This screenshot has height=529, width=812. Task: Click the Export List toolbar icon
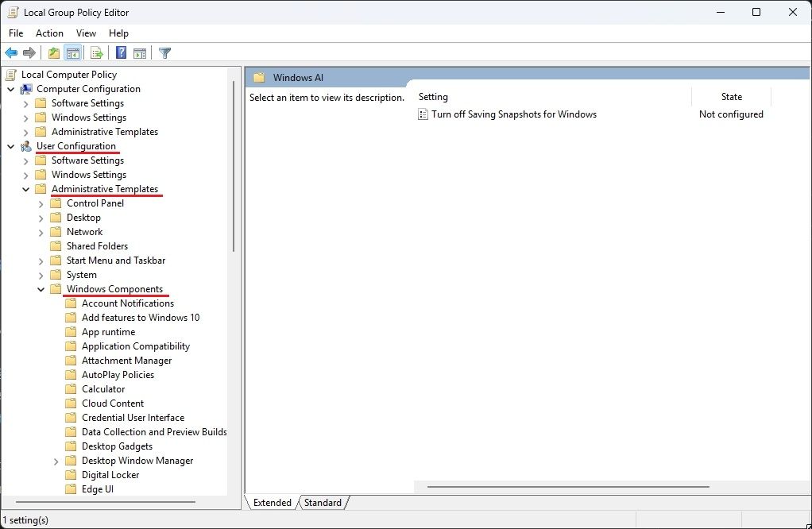tap(96, 52)
